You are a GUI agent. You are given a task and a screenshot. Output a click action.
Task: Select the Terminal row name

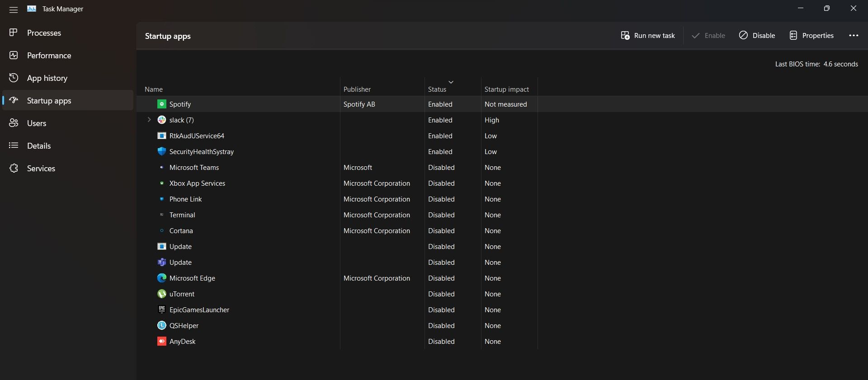click(x=182, y=215)
